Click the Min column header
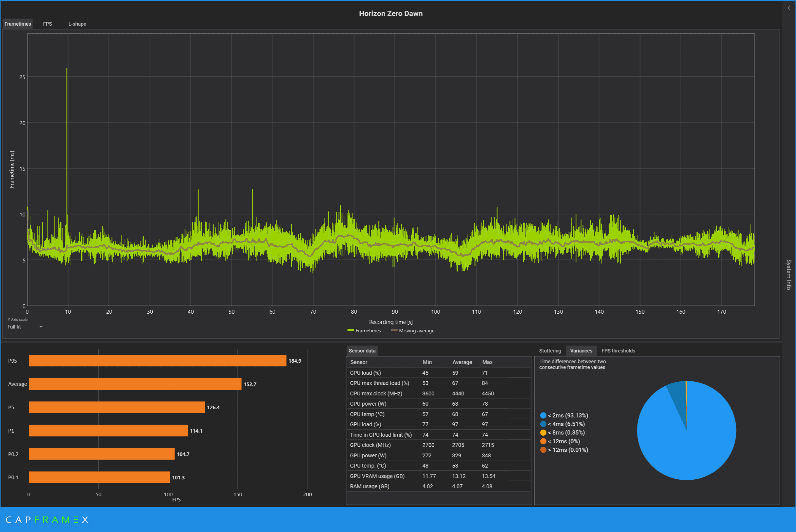The height and width of the screenshot is (532, 796). point(427,362)
